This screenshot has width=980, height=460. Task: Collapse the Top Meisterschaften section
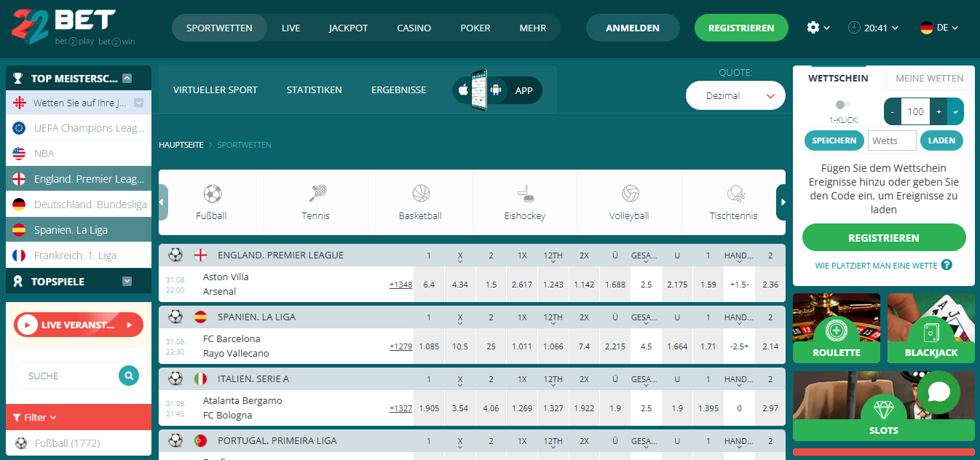click(x=127, y=78)
